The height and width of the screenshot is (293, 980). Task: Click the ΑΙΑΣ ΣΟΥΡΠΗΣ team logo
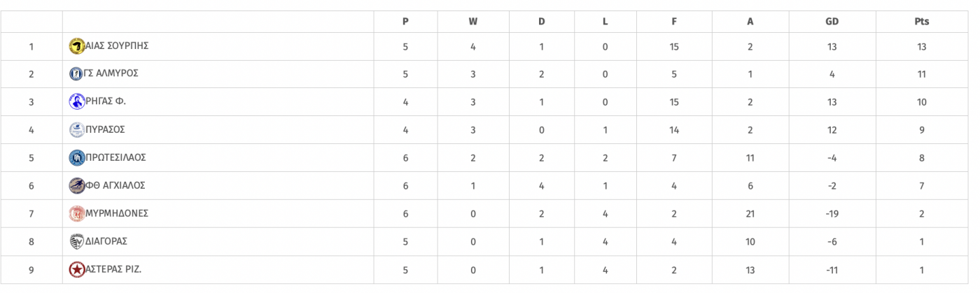coord(76,46)
